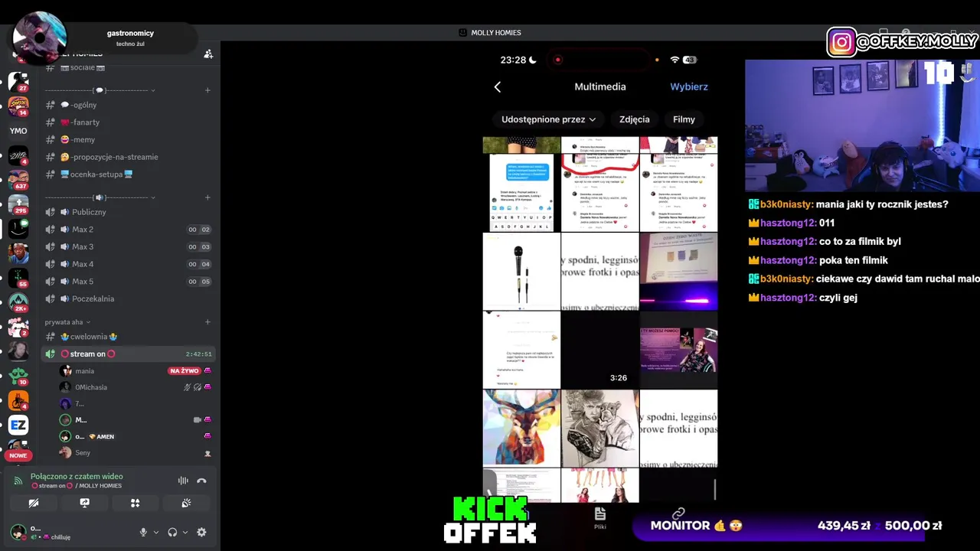Viewport: 980px width, 551px height.
Task: Open noise suppression settings icon
Action: point(183,481)
